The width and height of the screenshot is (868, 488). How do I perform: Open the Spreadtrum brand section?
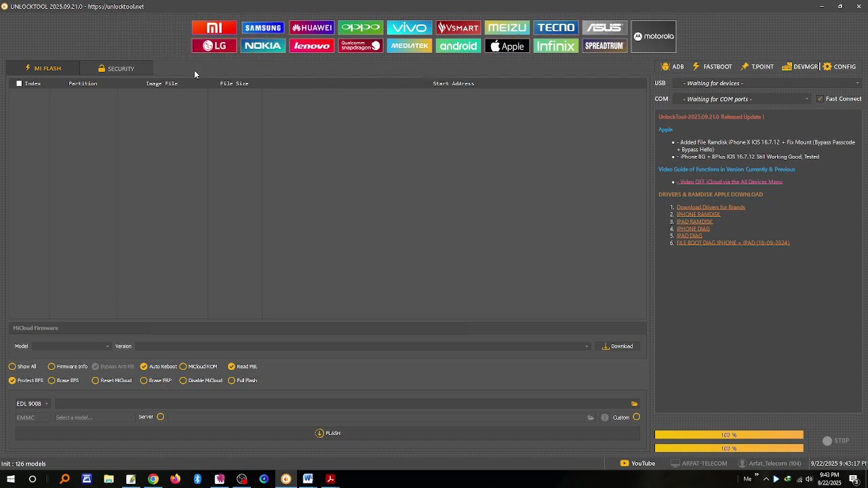pyautogui.click(x=605, y=46)
